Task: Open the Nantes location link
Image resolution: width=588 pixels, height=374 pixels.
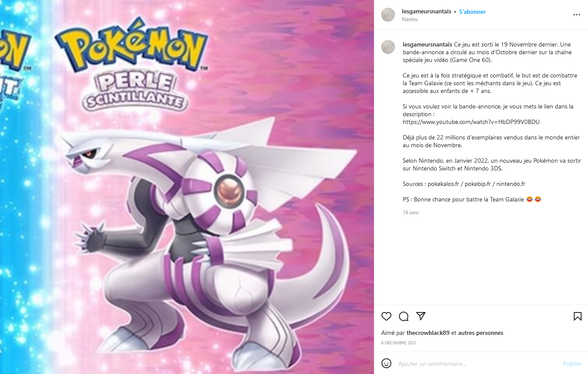Action: tap(410, 19)
